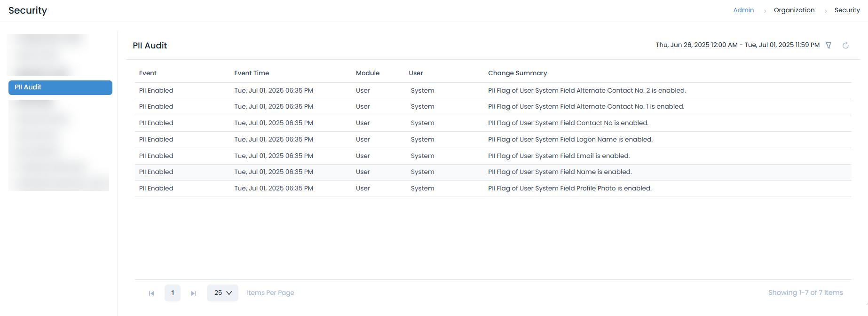Select the Profile Photo audit row
868x316 pixels.
(x=569, y=189)
